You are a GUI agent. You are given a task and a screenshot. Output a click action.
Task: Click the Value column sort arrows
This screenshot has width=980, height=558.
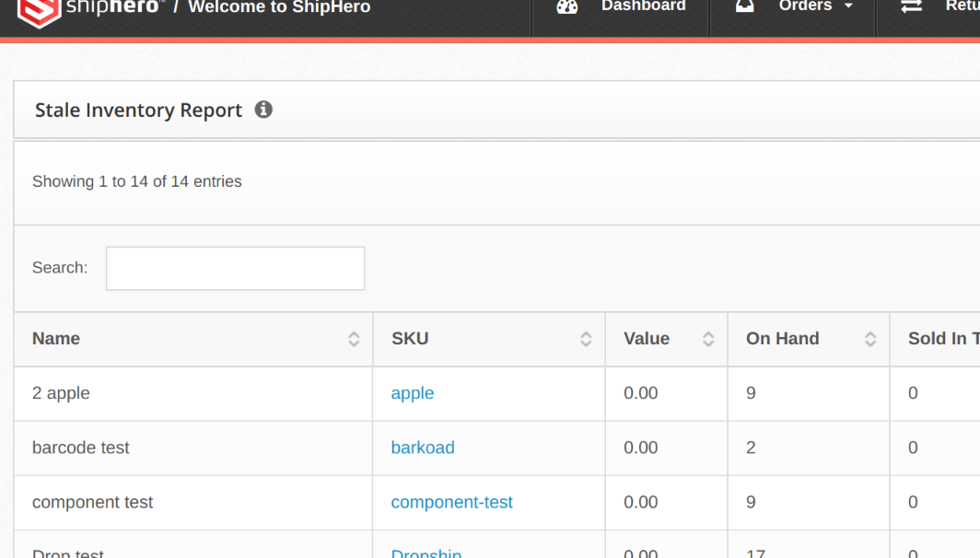click(x=708, y=339)
